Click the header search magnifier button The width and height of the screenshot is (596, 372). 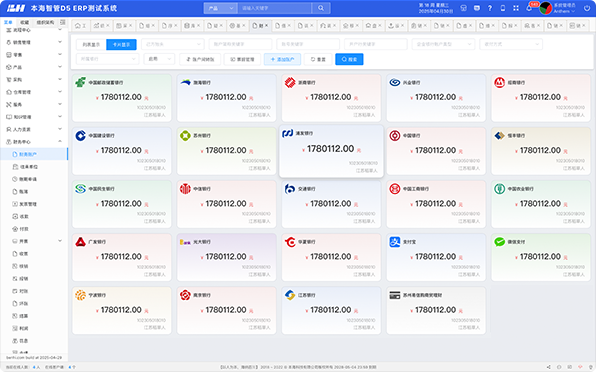[x=321, y=8]
